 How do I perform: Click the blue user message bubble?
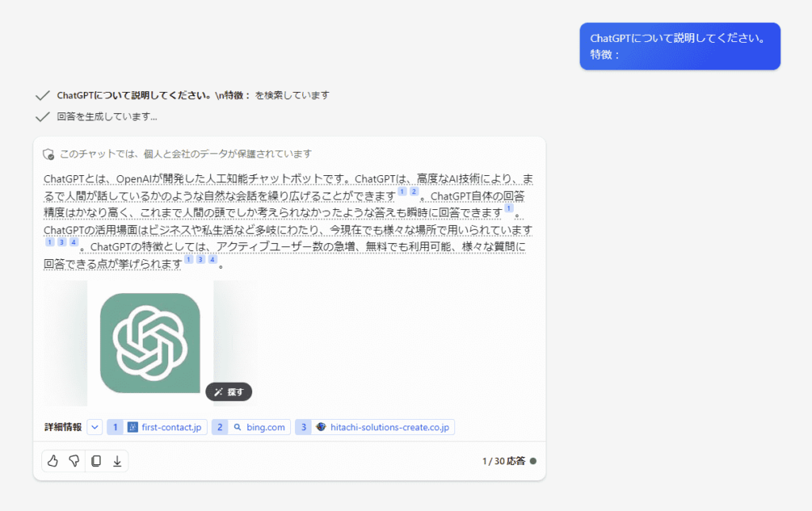tap(680, 46)
